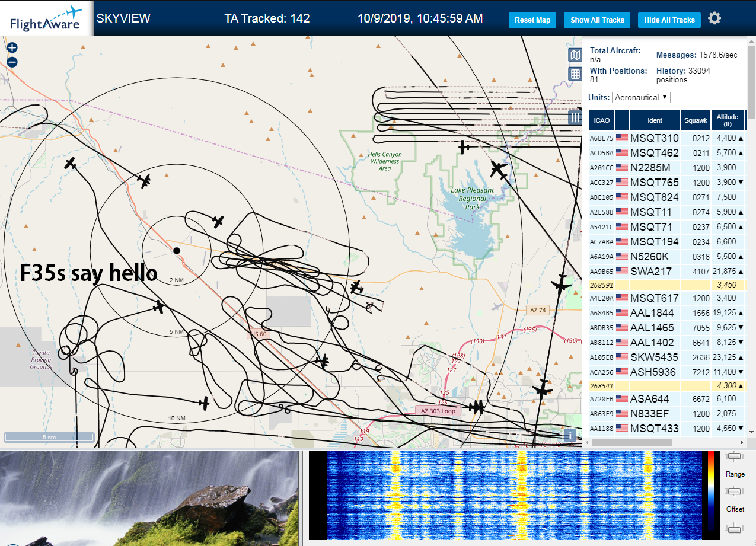Open the Units Aeronautical dropdown

[x=641, y=97]
